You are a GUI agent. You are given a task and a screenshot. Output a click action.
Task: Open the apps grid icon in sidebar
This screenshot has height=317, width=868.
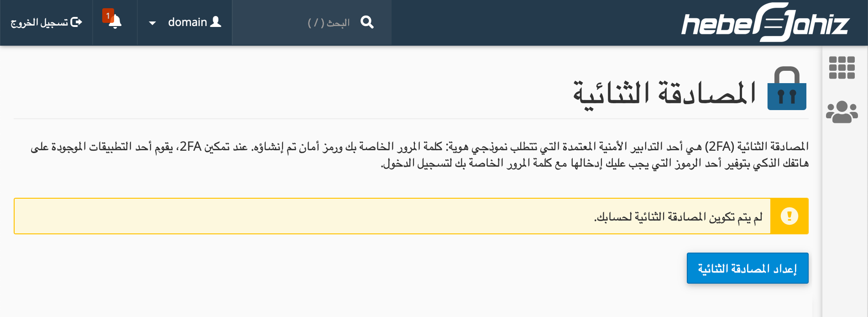(842, 68)
